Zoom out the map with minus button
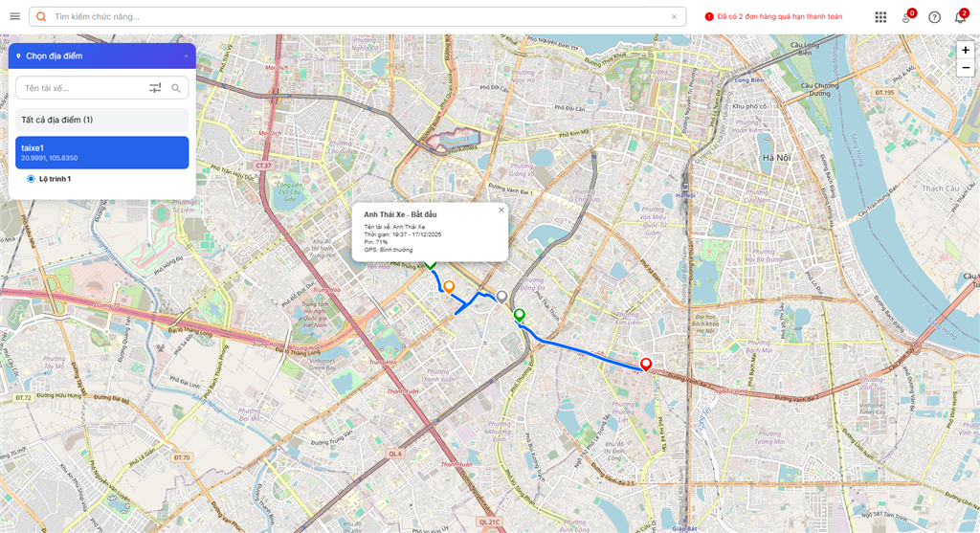The height and width of the screenshot is (533, 980). (965, 68)
